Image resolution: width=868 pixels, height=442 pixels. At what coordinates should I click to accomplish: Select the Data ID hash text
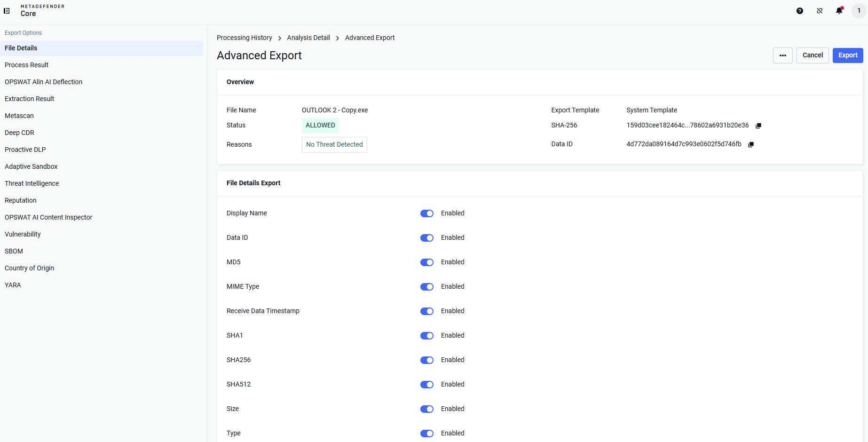coord(684,144)
